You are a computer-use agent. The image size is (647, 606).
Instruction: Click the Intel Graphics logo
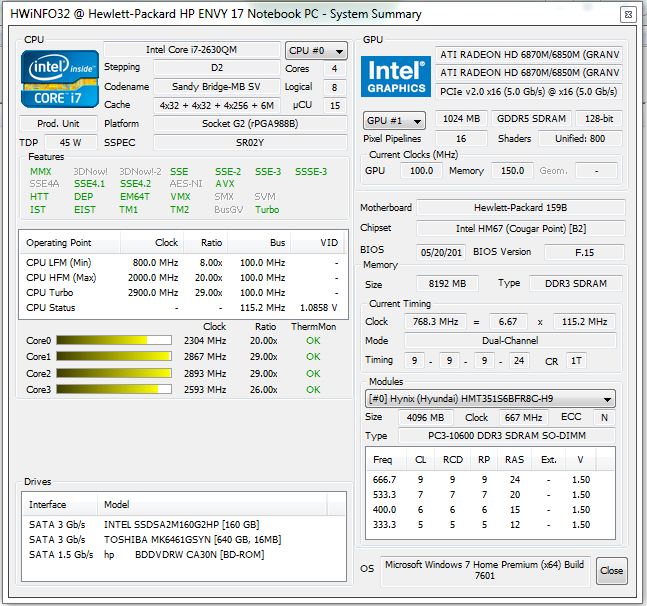396,77
